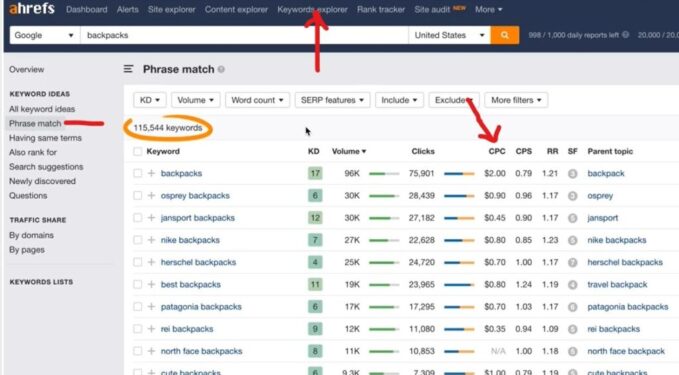
Task: Sort the table by Volume column header
Action: pos(349,152)
